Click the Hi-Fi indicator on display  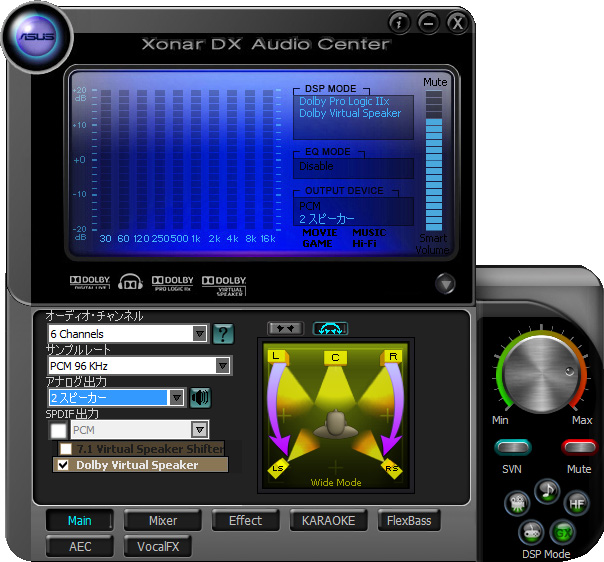[x=364, y=244]
